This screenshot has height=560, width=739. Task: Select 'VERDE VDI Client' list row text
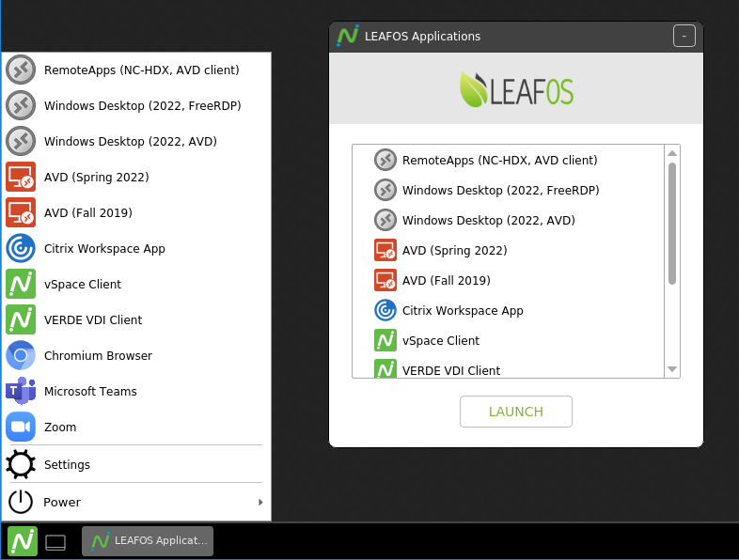pyautogui.click(x=451, y=370)
